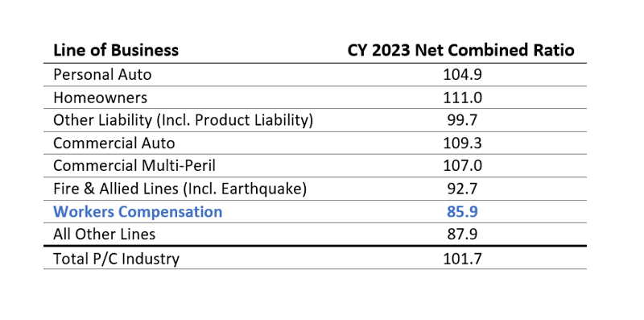Click the 107.0 Multi-Peril value
This screenshot has height=320, width=644.
[x=462, y=166]
